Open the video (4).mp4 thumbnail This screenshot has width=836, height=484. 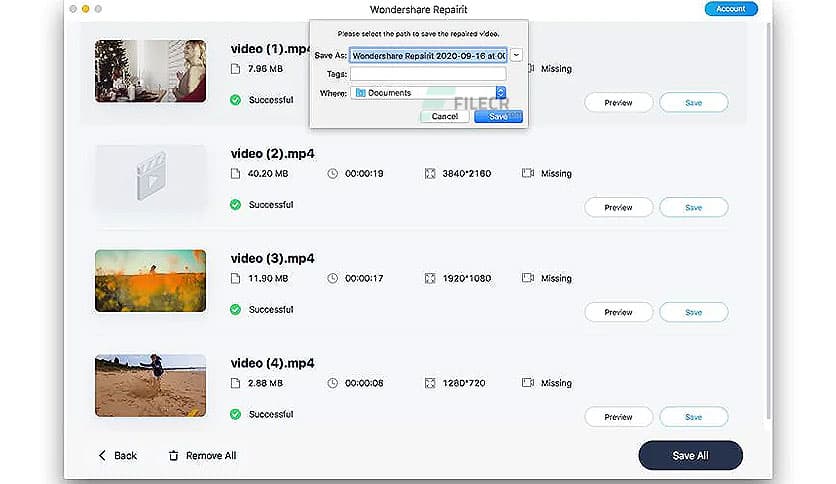[x=150, y=385]
